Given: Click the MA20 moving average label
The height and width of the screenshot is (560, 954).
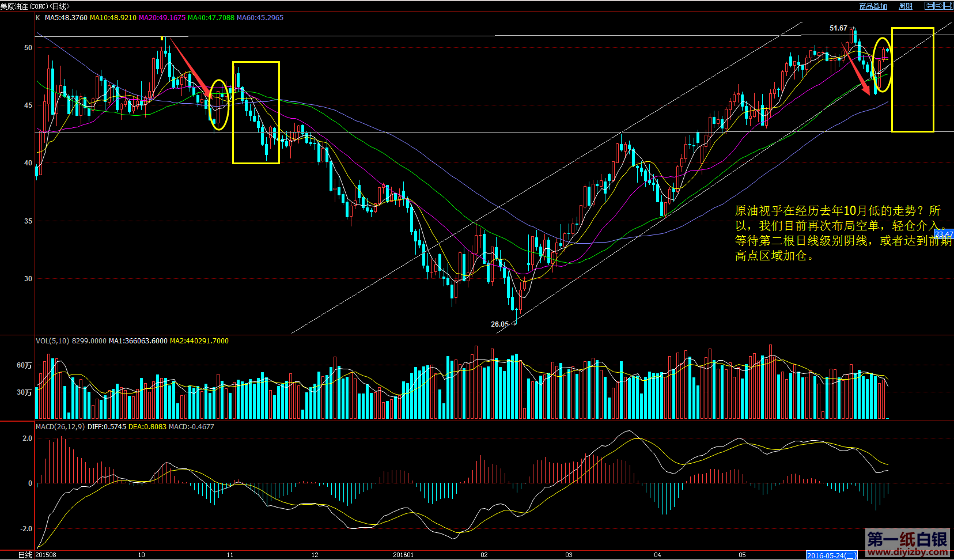Looking at the screenshot, I should pos(162,18).
